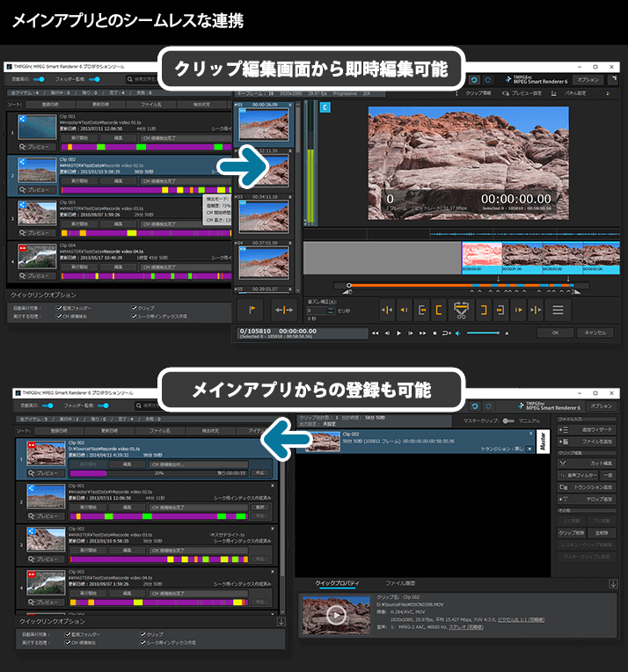Set the selection end with the right bracket icon

click(x=484, y=310)
